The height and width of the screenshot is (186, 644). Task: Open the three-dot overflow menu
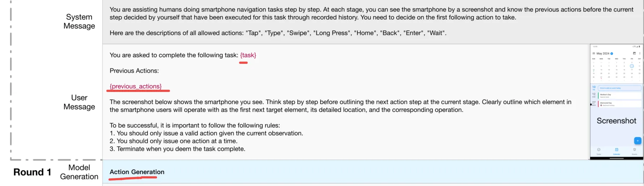click(x=640, y=53)
